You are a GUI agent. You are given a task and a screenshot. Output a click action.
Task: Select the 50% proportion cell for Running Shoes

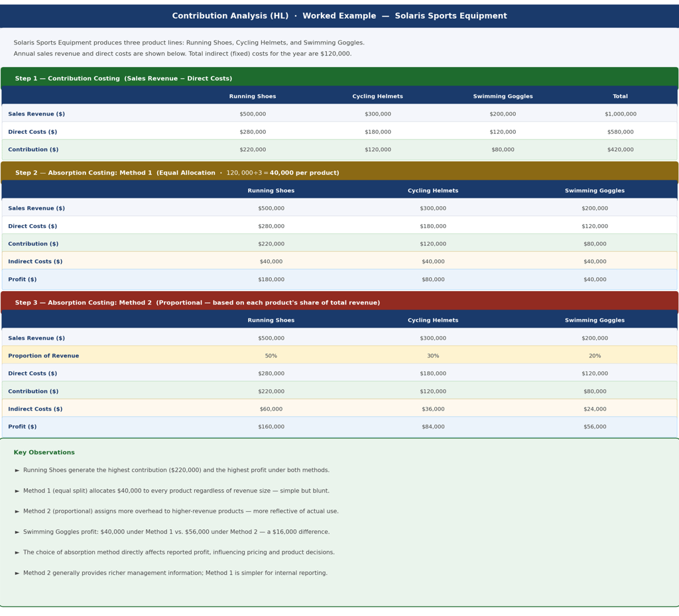pyautogui.click(x=271, y=356)
